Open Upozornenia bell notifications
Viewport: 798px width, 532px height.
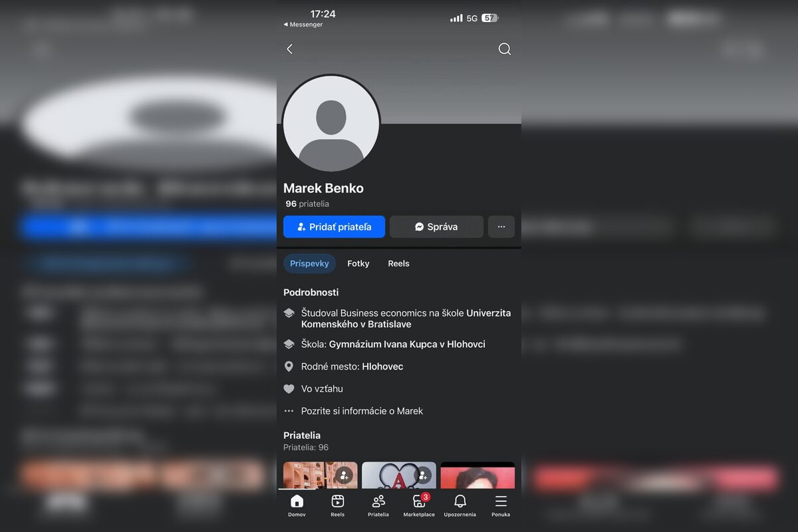(x=460, y=505)
